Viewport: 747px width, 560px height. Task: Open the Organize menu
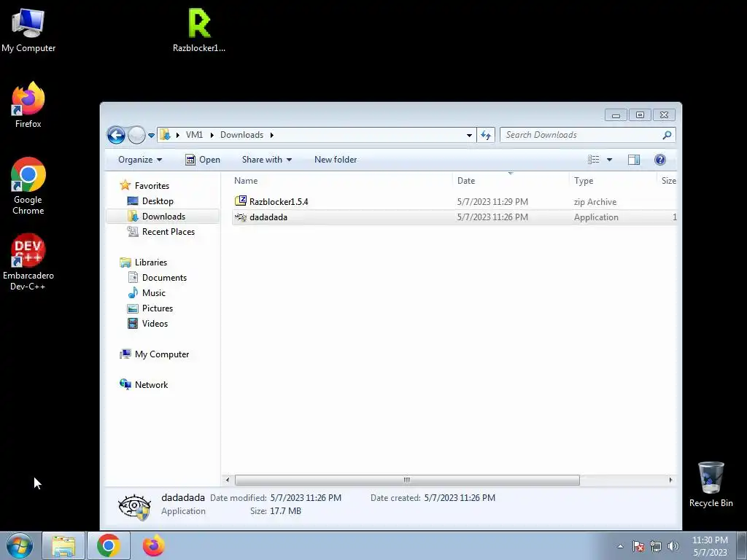[140, 160]
